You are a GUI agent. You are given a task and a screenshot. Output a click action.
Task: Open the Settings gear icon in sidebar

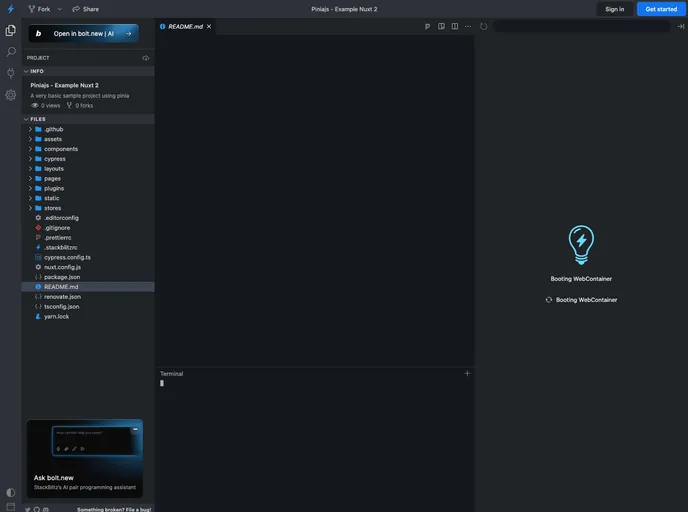coord(11,95)
